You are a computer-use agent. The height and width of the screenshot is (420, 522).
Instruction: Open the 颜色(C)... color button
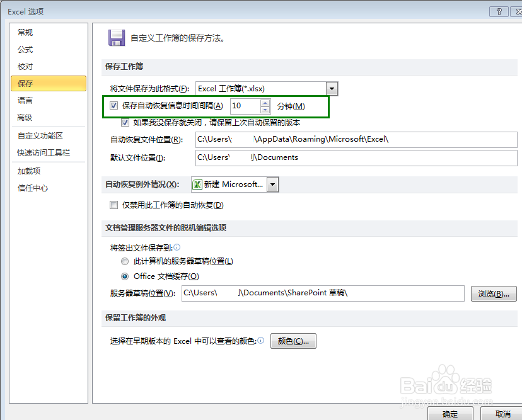click(293, 341)
